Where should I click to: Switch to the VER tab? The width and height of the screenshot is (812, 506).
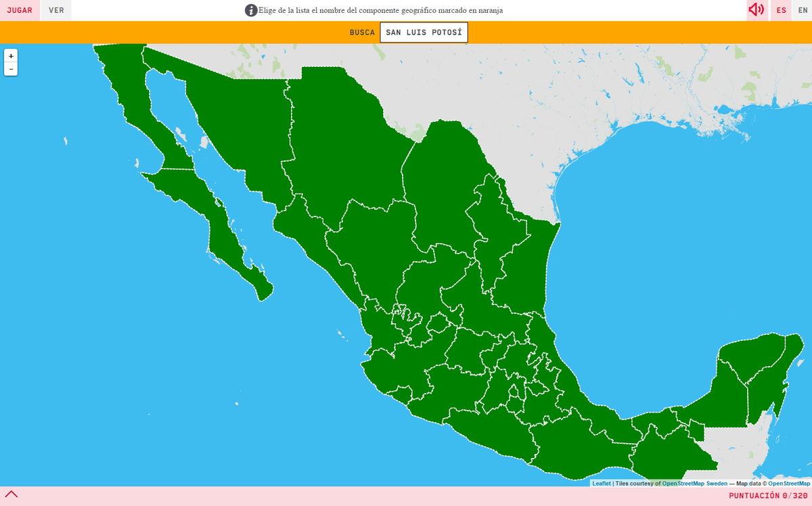(x=56, y=10)
